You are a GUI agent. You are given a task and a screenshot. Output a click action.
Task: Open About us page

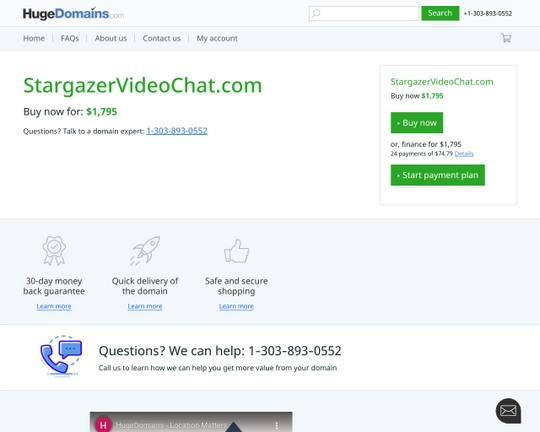click(x=111, y=38)
